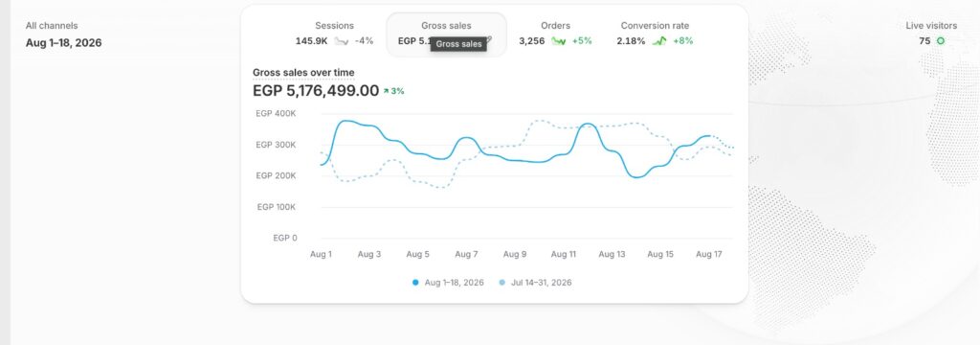The image size is (980, 345).
Task: Click the Aug 9 x-axis label
Action: (x=515, y=254)
